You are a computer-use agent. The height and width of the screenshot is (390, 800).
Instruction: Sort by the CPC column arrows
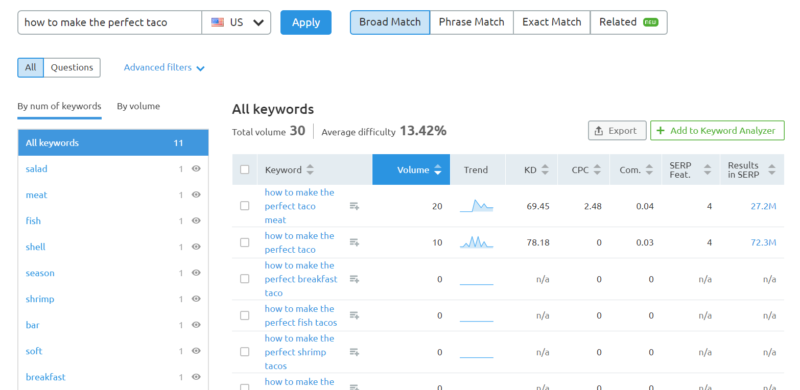point(597,170)
